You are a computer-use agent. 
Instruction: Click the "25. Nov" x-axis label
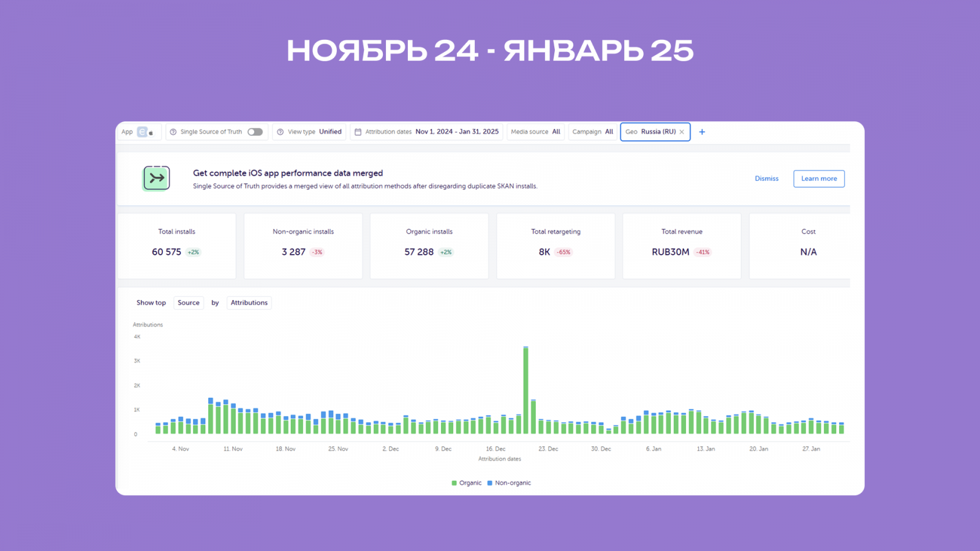tap(338, 449)
